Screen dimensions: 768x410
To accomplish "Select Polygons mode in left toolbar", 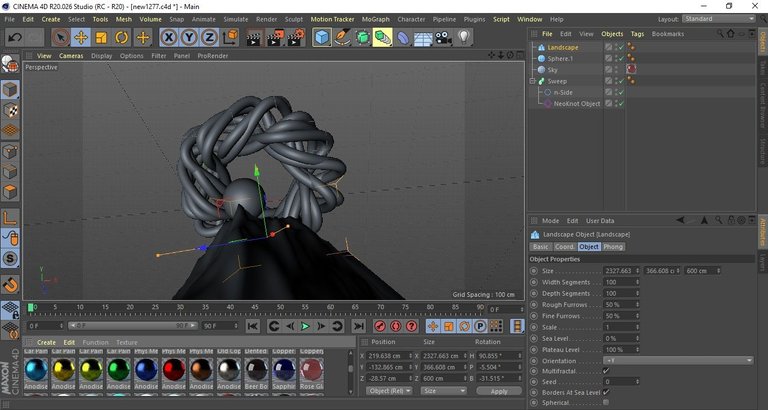I will tap(10, 192).
